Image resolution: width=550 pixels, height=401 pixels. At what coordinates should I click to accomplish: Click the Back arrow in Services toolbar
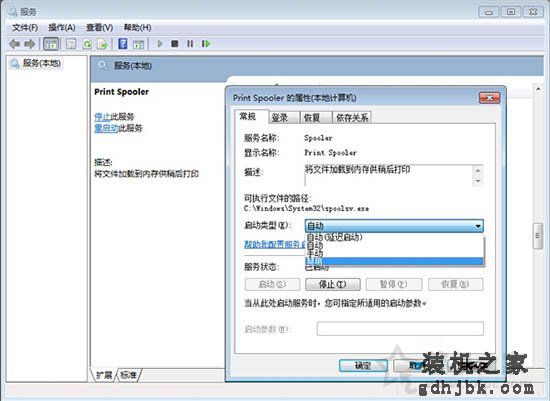click(x=14, y=44)
